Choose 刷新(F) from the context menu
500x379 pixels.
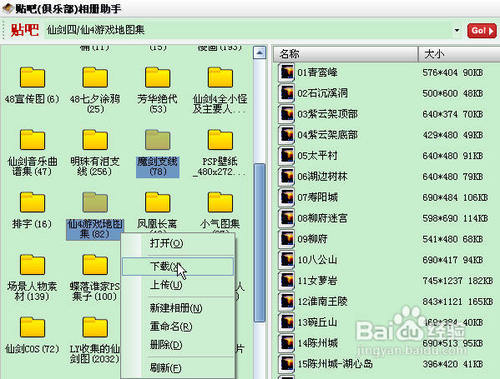[x=178, y=368]
